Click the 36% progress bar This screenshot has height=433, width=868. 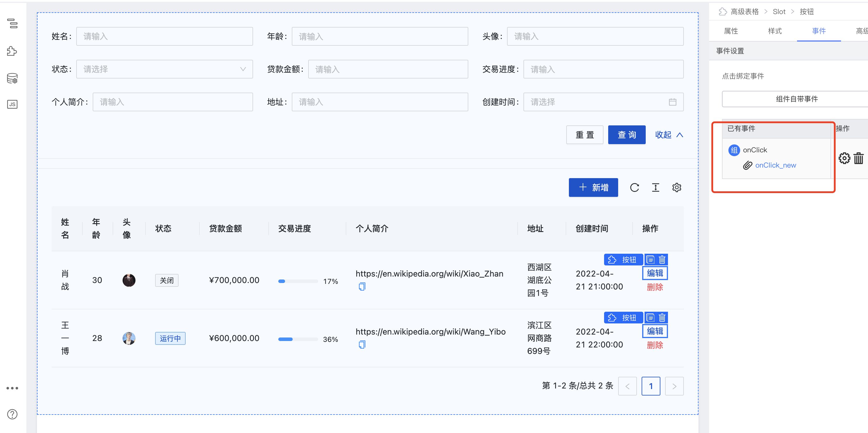point(298,339)
